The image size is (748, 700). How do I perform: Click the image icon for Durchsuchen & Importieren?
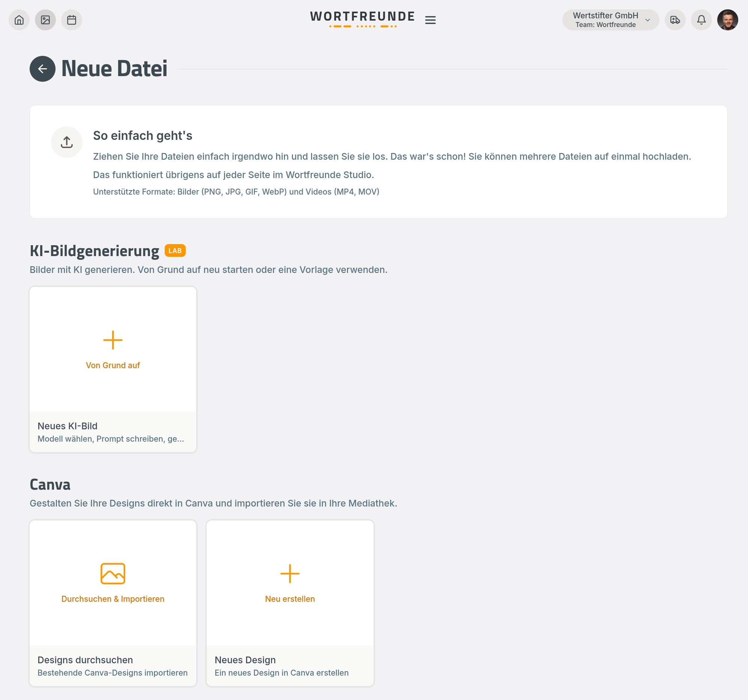(x=113, y=574)
